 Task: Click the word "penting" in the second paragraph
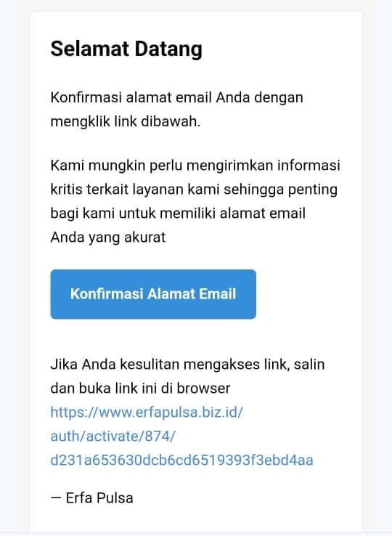(313, 190)
